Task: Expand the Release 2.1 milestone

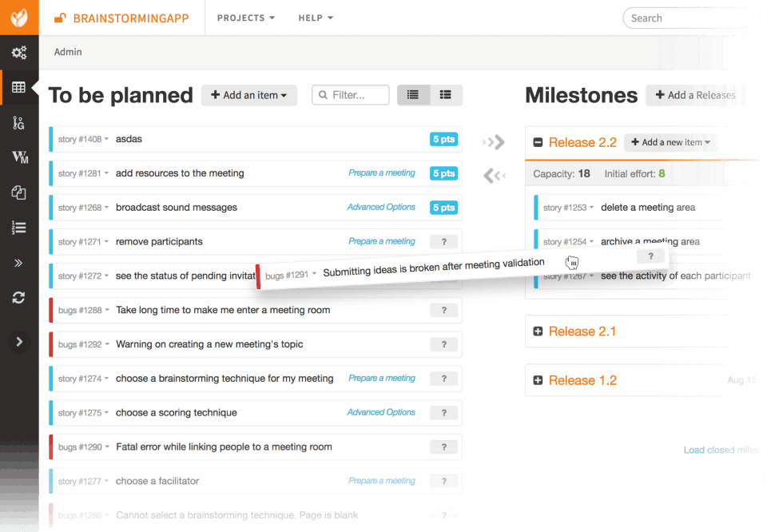Action: click(x=538, y=332)
